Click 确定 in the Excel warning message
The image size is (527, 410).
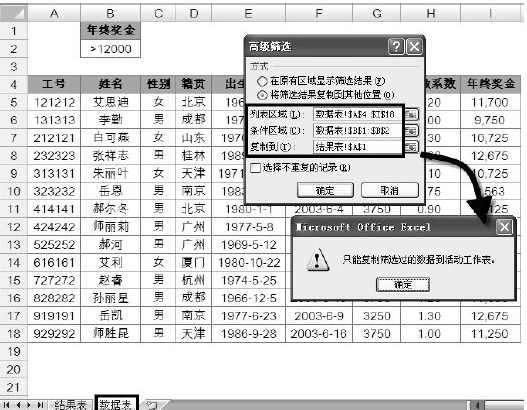403,285
